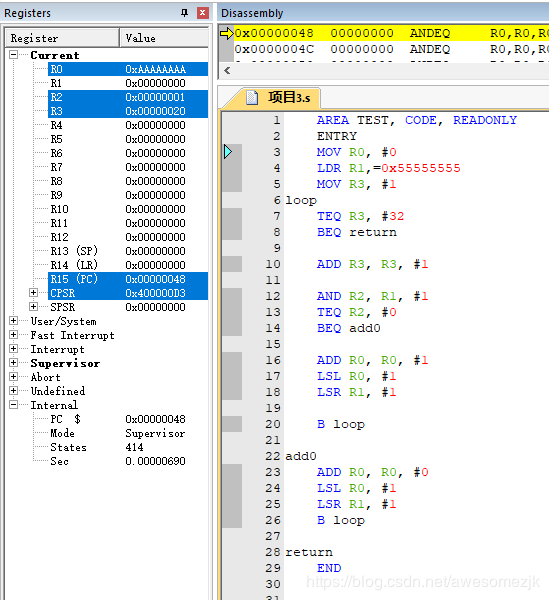This screenshot has height=600, width=549.
Task: Close the Registers panel
Action: point(202,13)
